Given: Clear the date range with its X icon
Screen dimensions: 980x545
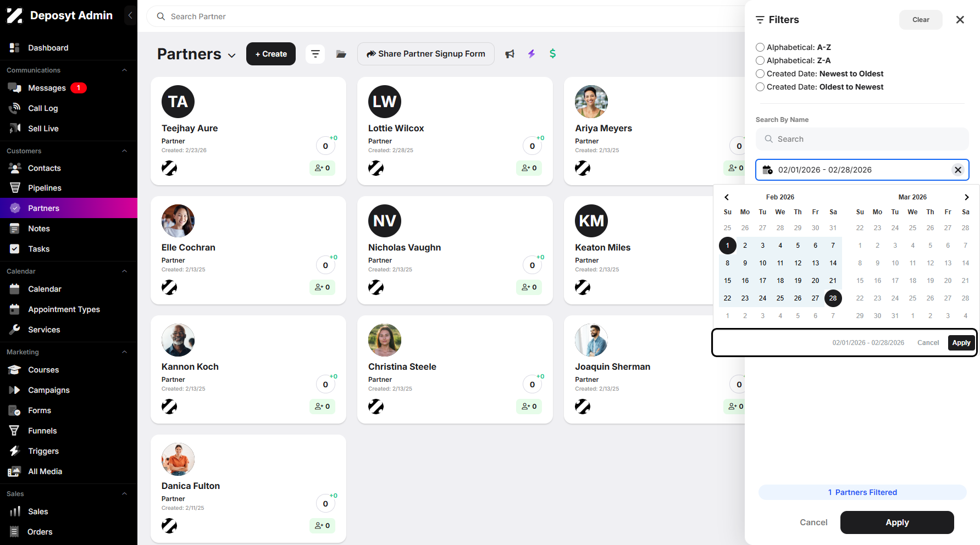Looking at the screenshot, I should (958, 170).
